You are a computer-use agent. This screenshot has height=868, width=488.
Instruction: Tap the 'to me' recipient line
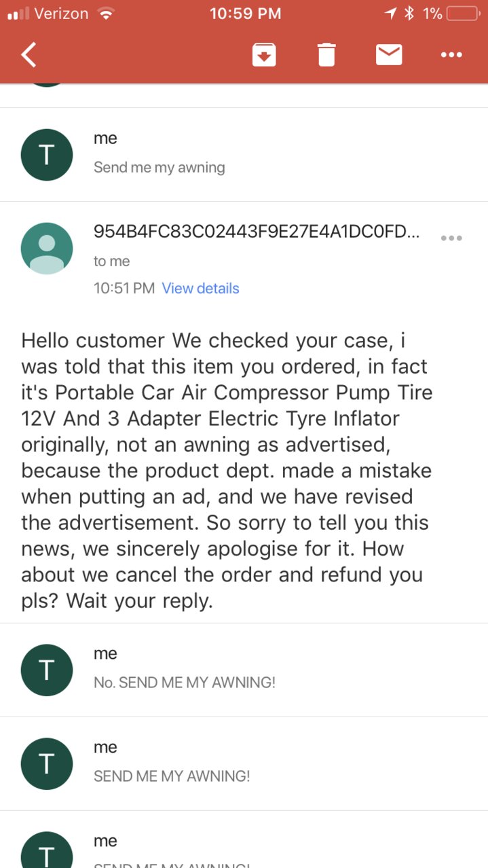(x=111, y=261)
